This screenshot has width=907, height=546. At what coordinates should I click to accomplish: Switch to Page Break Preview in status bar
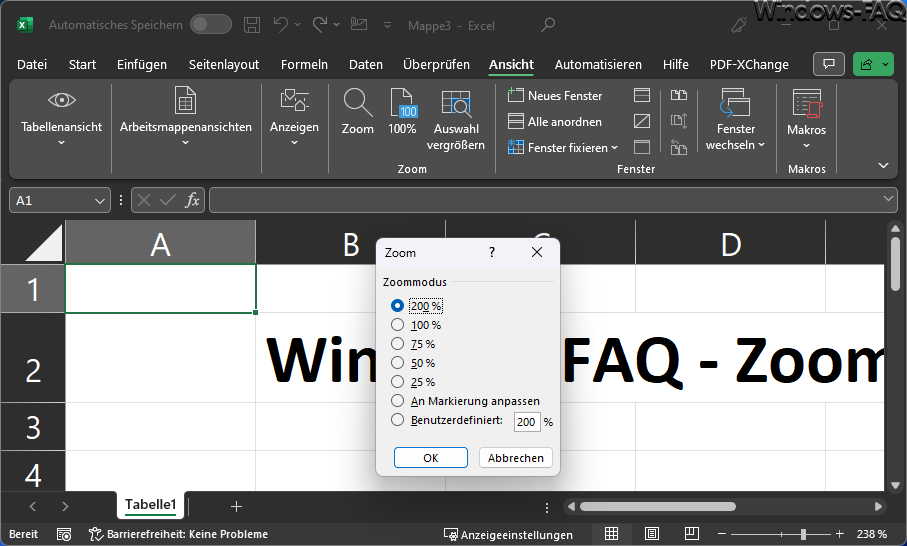(x=691, y=533)
